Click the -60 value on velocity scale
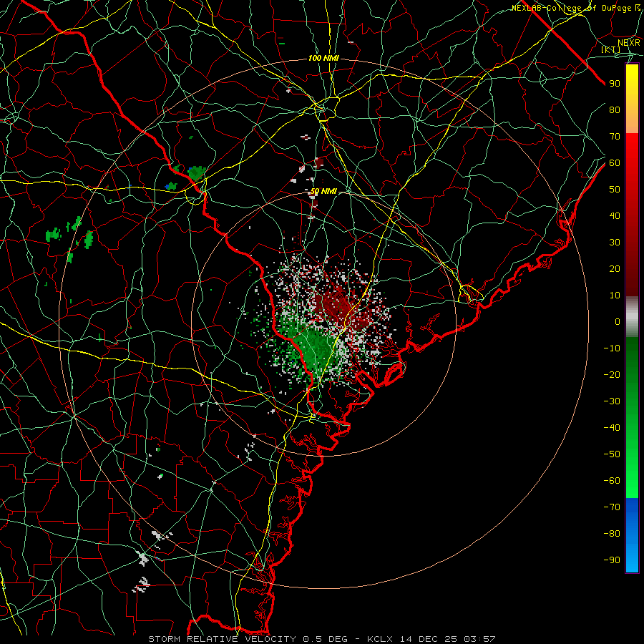Image resolution: width=644 pixels, height=644 pixels. [x=612, y=481]
